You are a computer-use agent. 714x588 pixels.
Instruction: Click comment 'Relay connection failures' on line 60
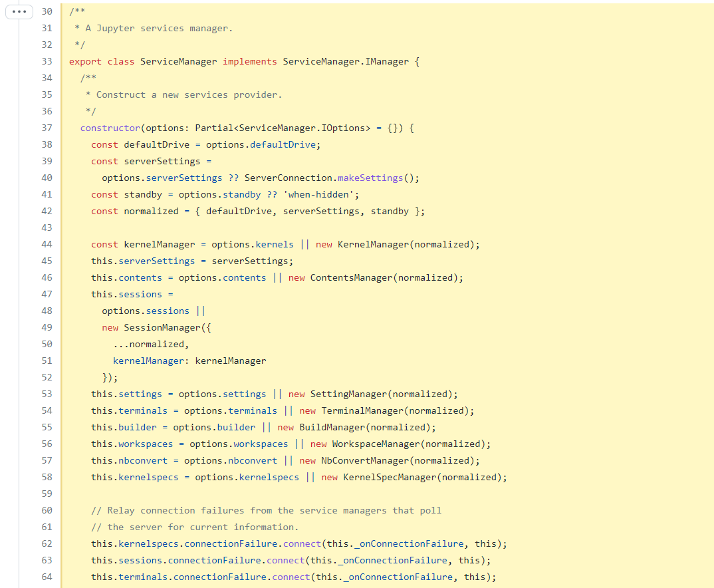(x=176, y=511)
